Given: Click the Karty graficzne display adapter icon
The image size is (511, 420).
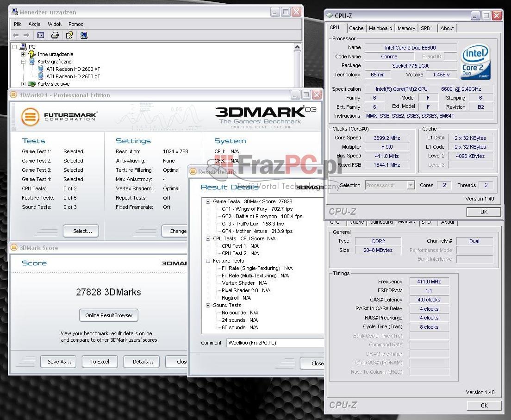Looking at the screenshot, I should point(32,62).
